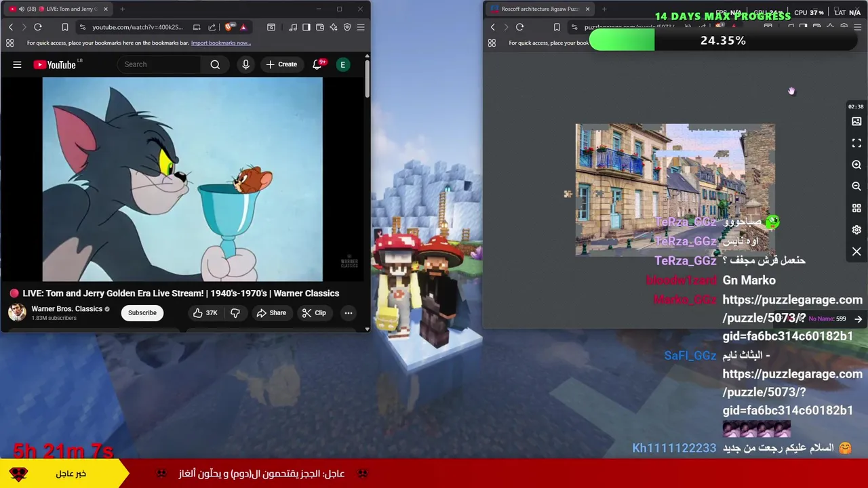Click the Import bookmarks now link
The height and width of the screenshot is (488, 868).
pos(220,43)
